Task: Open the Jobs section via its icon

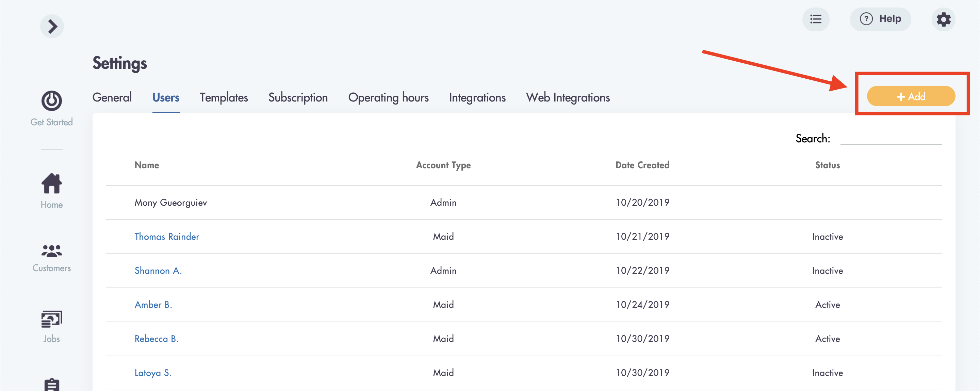Action: [51, 324]
